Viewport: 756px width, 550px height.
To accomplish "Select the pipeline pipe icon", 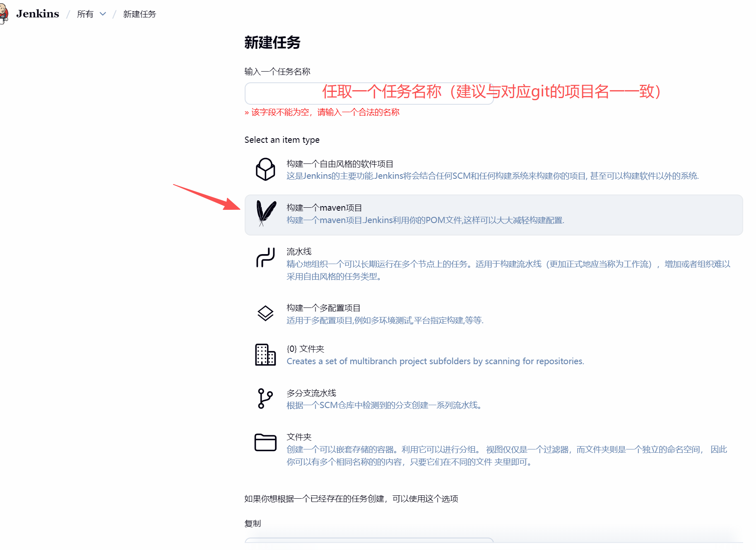I will (x=265, y=257).
